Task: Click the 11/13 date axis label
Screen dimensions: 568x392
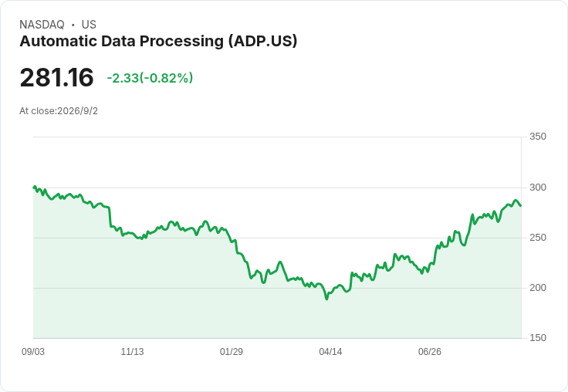Action: click(x=132, y=352)
